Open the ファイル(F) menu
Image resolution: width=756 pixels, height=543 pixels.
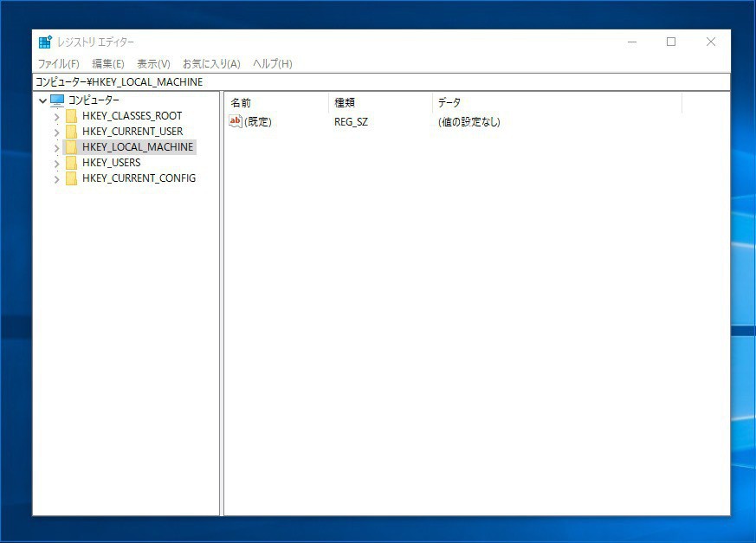[59, 64]
